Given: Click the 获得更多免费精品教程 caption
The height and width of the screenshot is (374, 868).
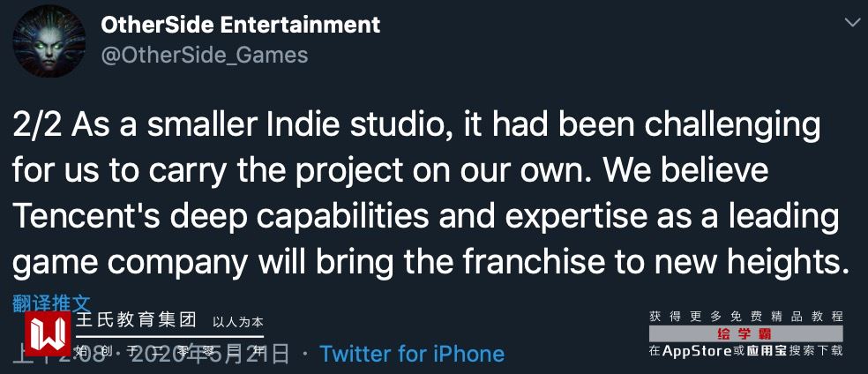Looking at the screenshot, I should point(745,316).
